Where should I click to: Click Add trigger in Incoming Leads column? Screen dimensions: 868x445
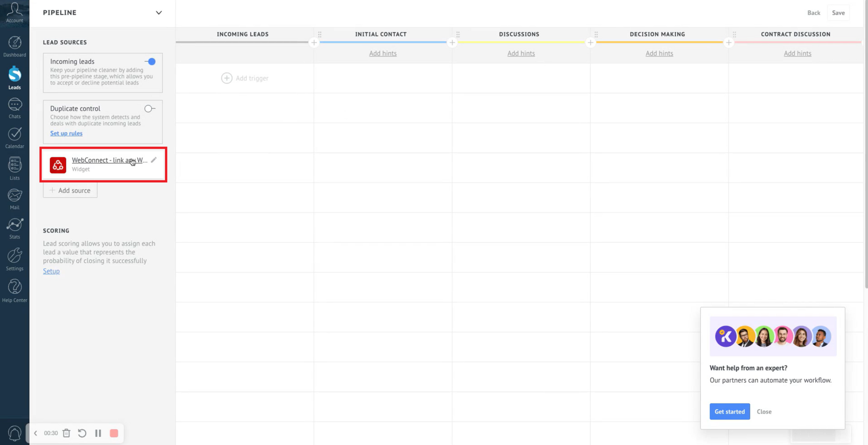(245, 79)
